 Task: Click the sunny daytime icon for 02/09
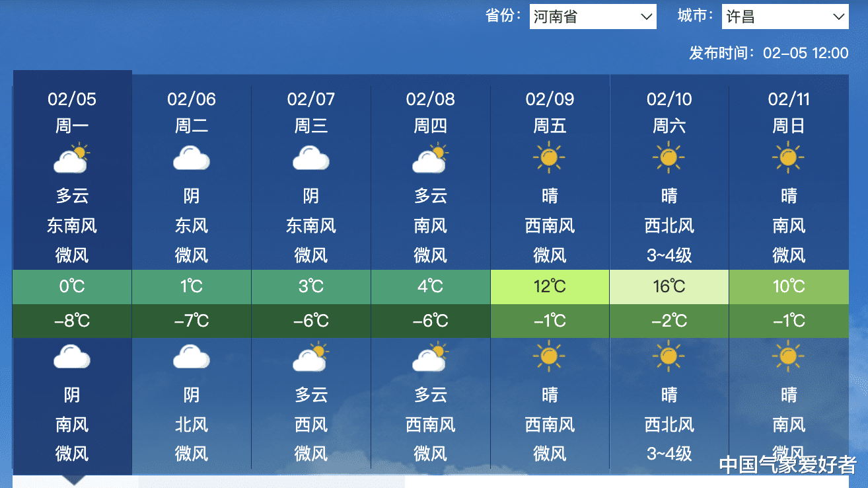point(550,158)
